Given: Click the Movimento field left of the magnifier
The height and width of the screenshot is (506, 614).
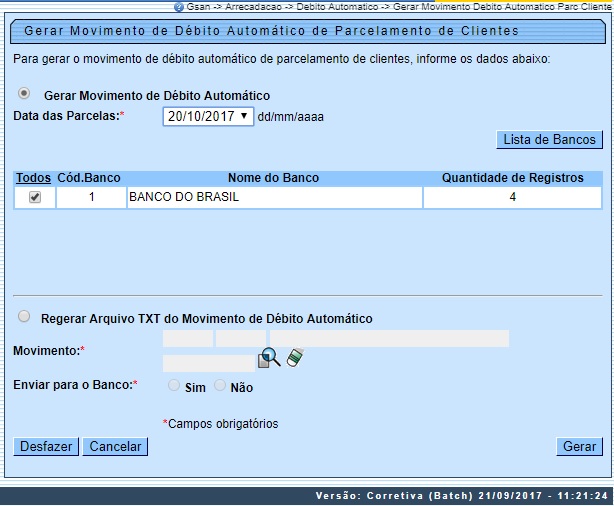Looking at the screenshot, I should coord(208,362).
